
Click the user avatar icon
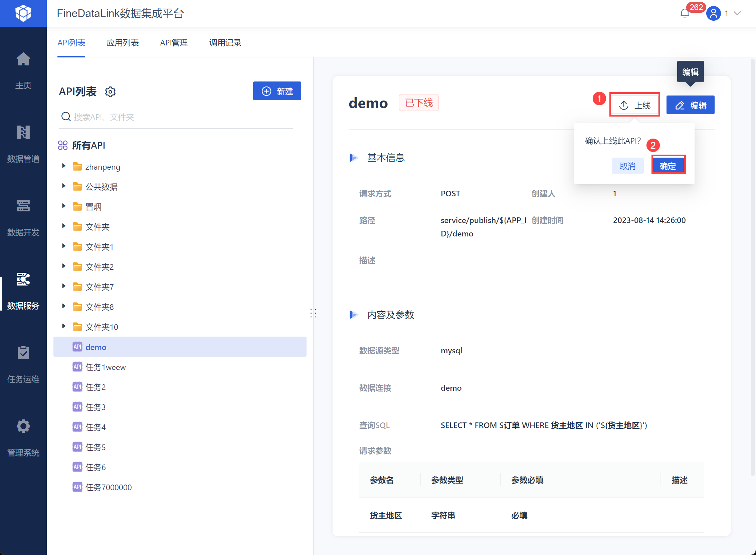713,13
